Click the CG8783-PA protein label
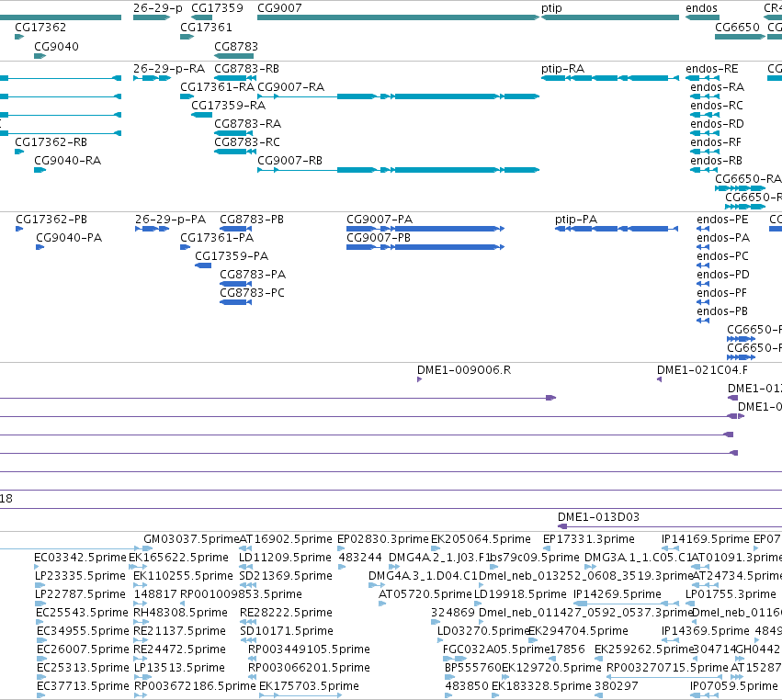This screenshot has height=700, width=782. 253,276
